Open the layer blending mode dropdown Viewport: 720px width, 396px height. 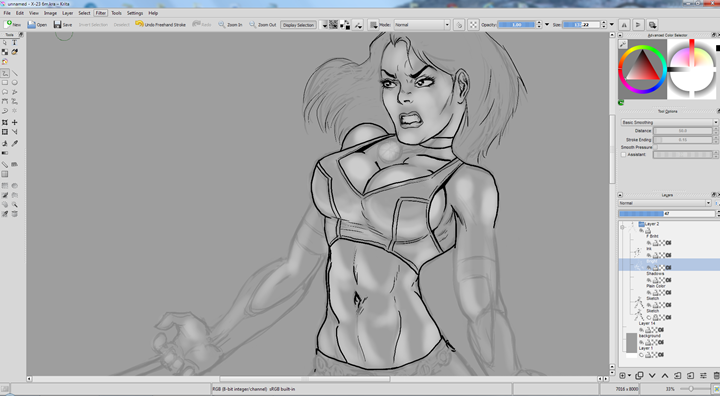pyautogui.click(x=665, y=203)
